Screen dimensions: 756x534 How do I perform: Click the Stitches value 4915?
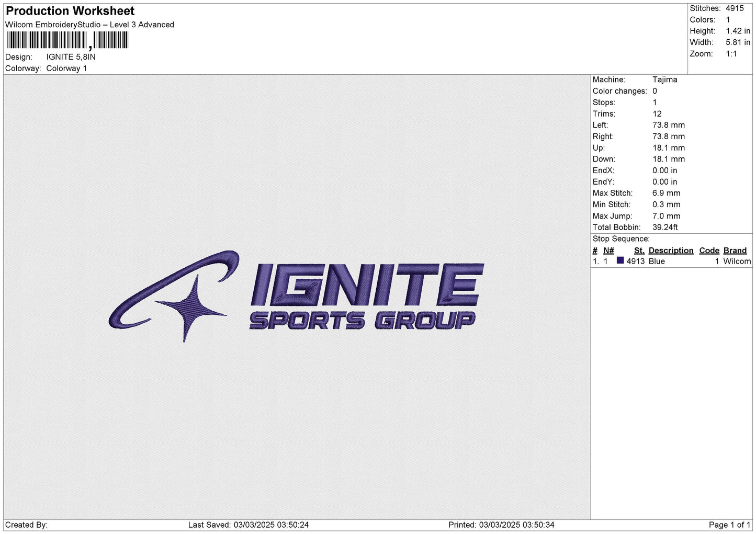735,8
